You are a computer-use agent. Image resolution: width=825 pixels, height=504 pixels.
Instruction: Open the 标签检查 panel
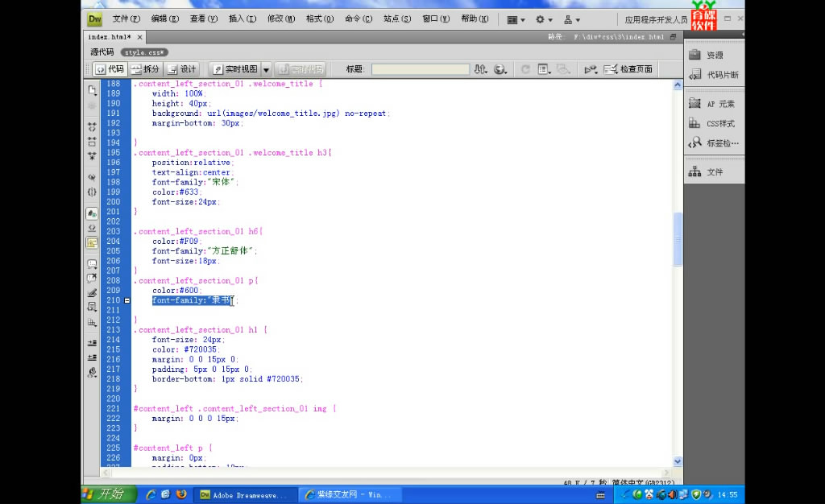[x=714, y=143]
